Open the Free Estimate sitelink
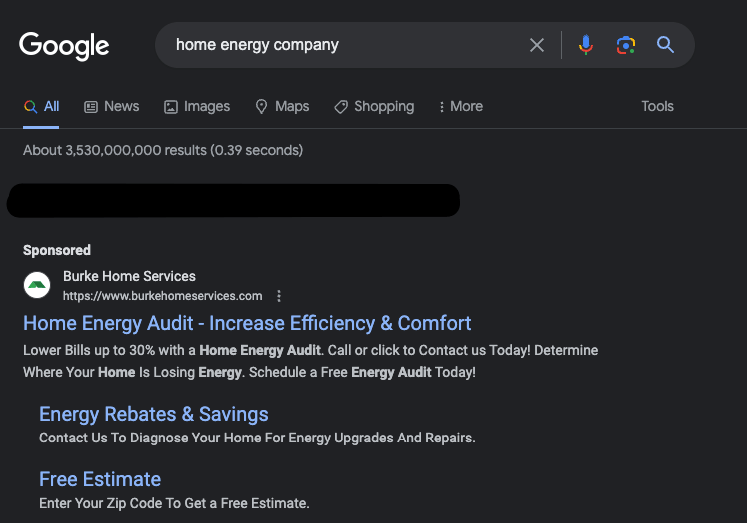This screenshot has width=747, height=523. tap(100, 479)
